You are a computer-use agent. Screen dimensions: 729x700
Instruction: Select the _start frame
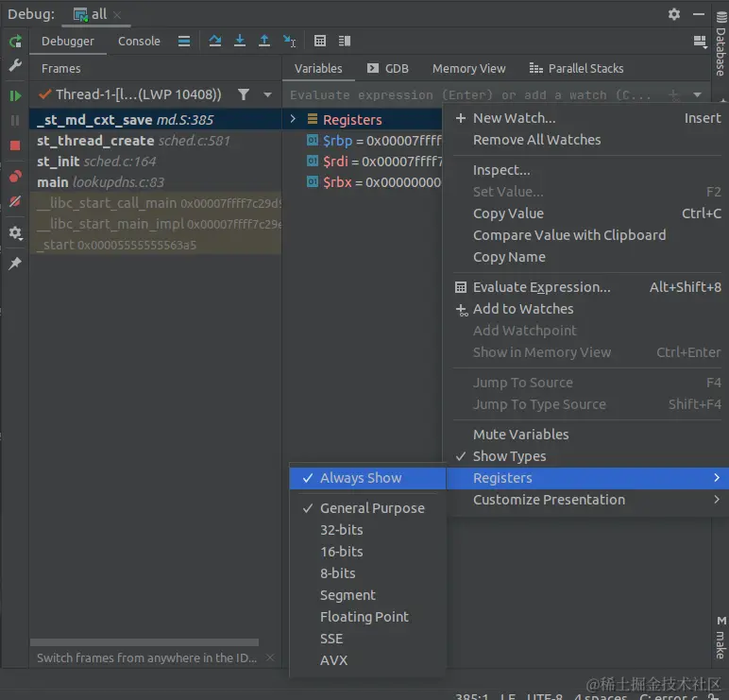point(155,245)
